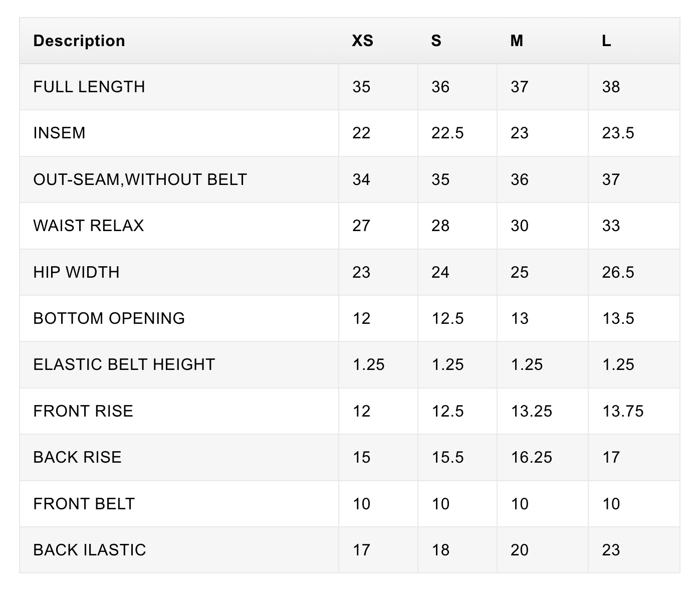Click the OUT-SEAM,WITHOUT BELT row label

[x=140, y=179]
